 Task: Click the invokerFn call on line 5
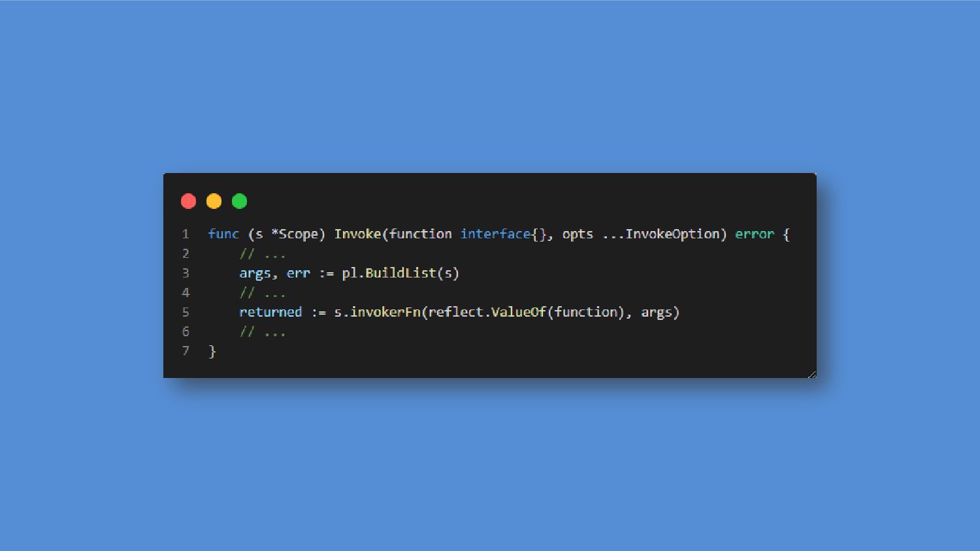(385, 312)
